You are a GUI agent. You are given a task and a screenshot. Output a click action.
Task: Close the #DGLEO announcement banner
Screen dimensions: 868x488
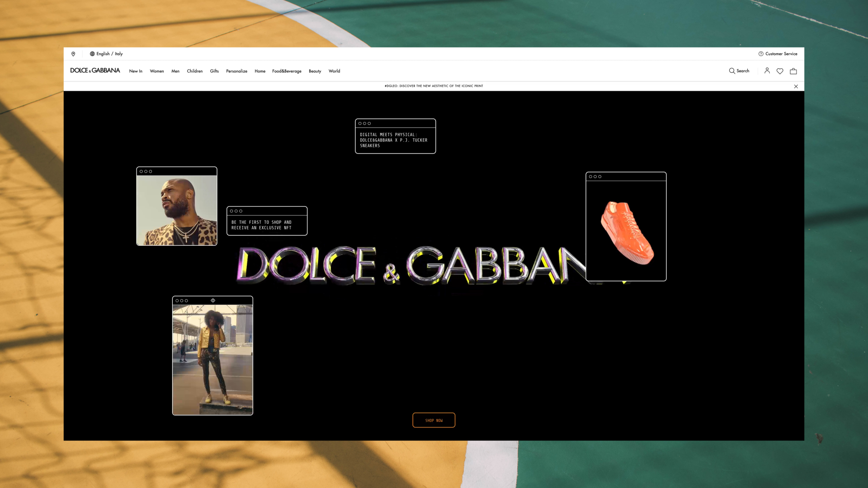(x=796, y=86)
